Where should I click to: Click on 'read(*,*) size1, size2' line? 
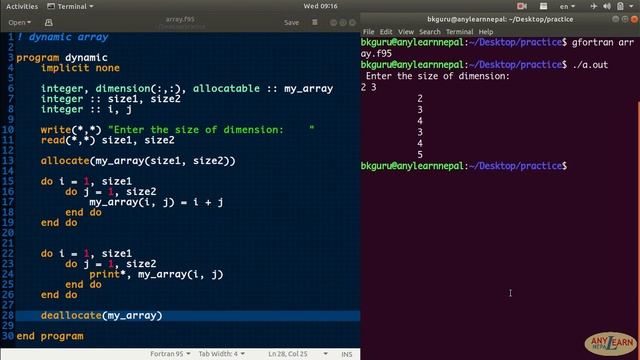107,140
